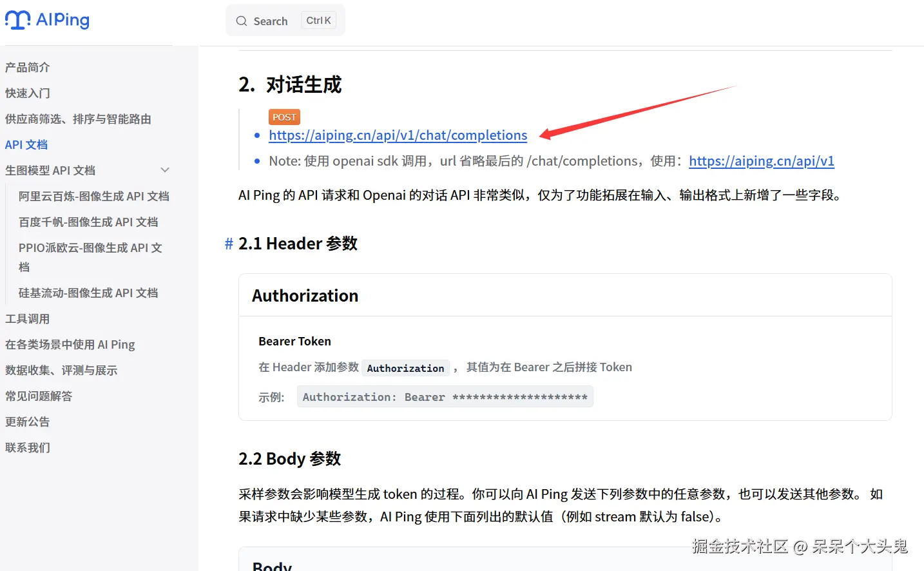Click the Authorization: Bearer example code
This screenshot has width=924, height=571.
(x=445, y=397)
